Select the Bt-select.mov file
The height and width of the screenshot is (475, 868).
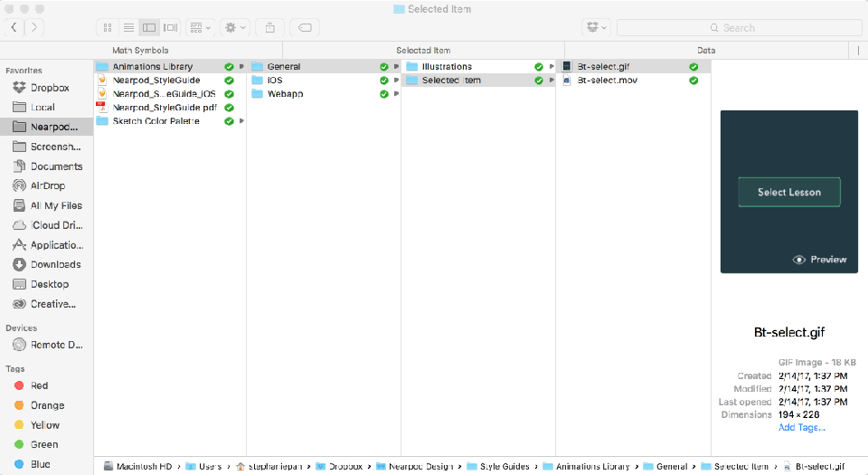pos(633,81)
